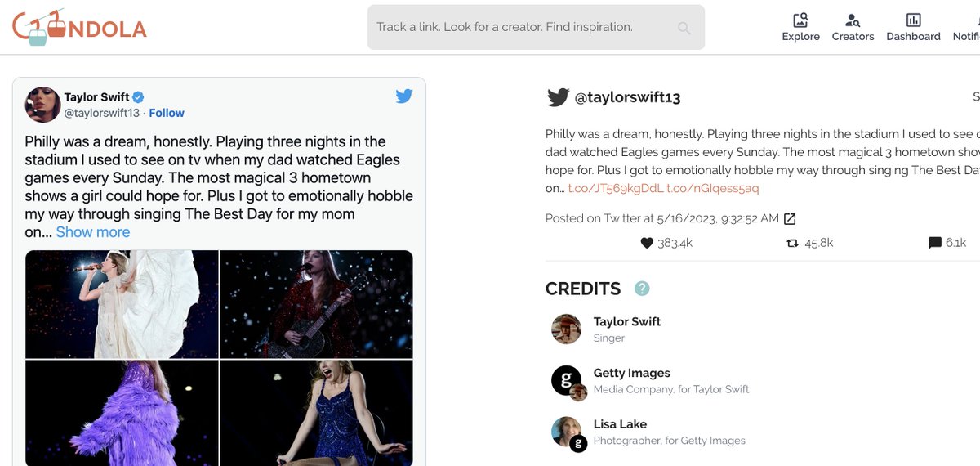Click the search magnifier icon
The height and width of the screenshot is (466, 980).
click(x=684, y=28)
